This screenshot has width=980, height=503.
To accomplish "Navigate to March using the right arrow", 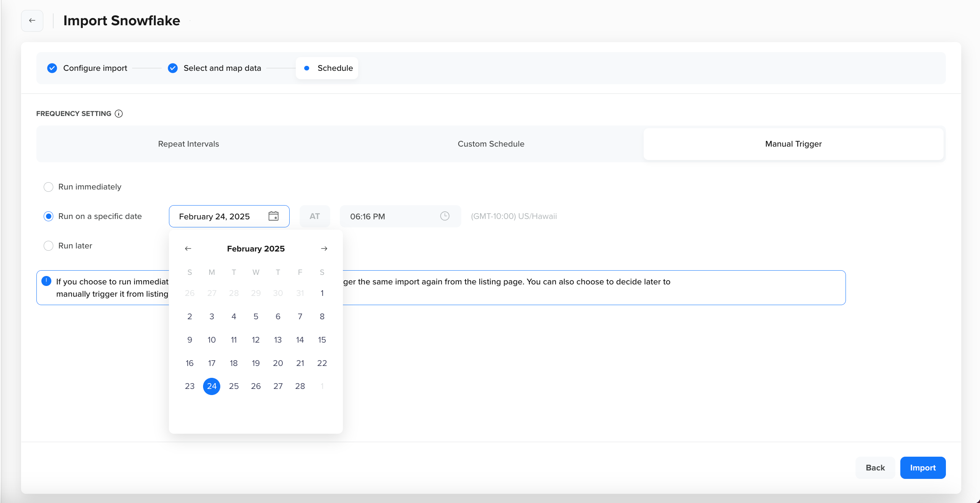I will [x=324, y=248].
